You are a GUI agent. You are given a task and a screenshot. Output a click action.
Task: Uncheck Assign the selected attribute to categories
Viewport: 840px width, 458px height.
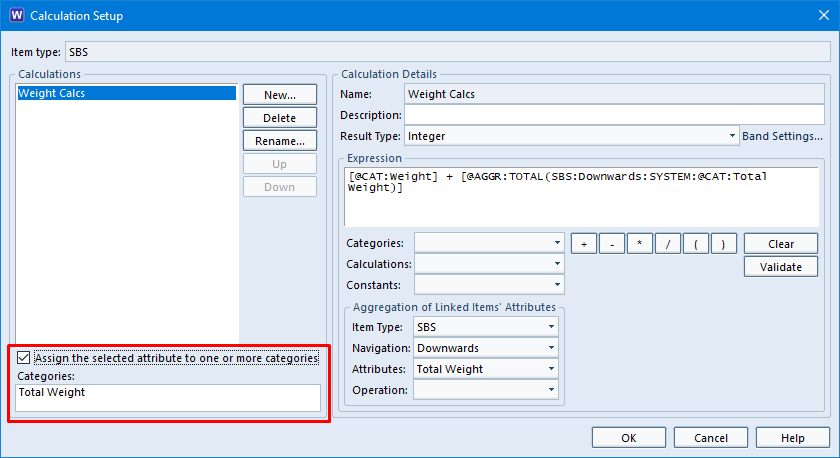pyautogui.click(x=24, y=357)
